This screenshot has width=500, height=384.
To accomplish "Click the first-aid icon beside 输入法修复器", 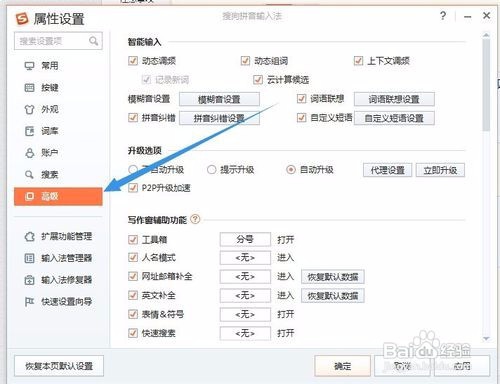I will 29,280.
